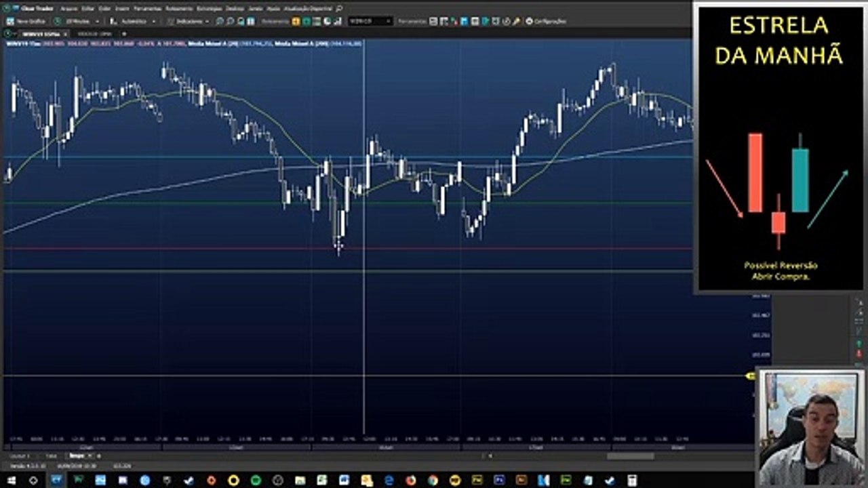Click the horizontal chart scrollbar thumb
The width and height of the screenshot is (868, 488).
[x=631, y=456]
